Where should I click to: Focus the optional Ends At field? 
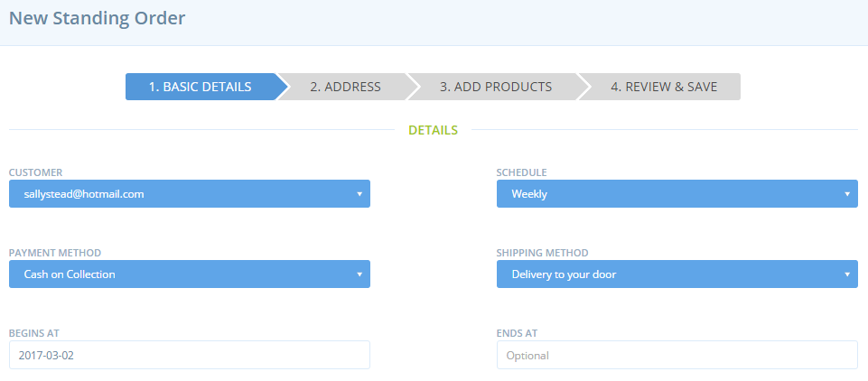point(677,355)
